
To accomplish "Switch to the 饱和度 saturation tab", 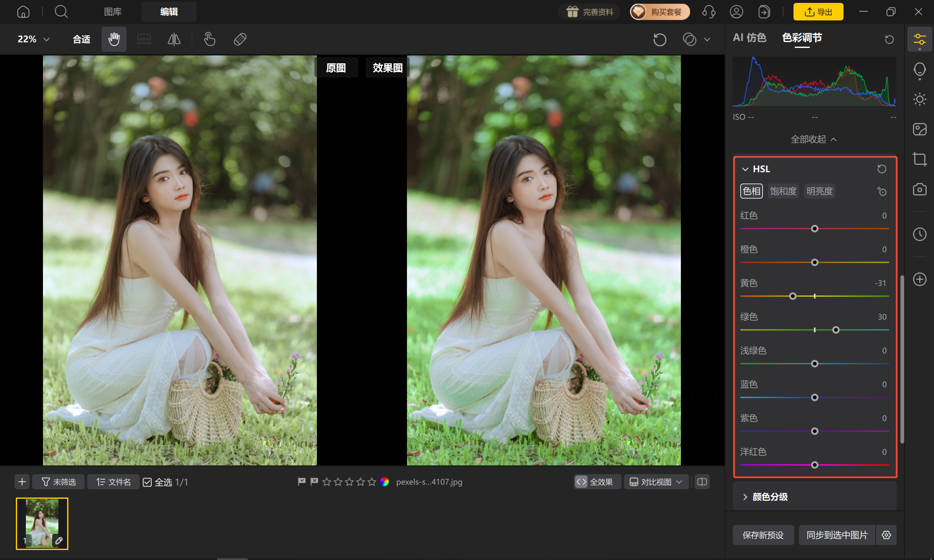I will [x=783, y=191].
